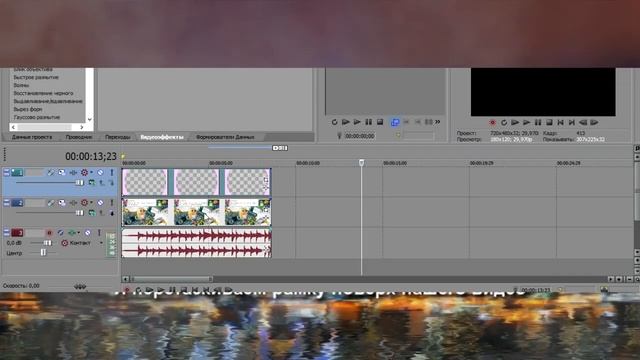Click effects list scroll-right arrow

coord(82,127)
